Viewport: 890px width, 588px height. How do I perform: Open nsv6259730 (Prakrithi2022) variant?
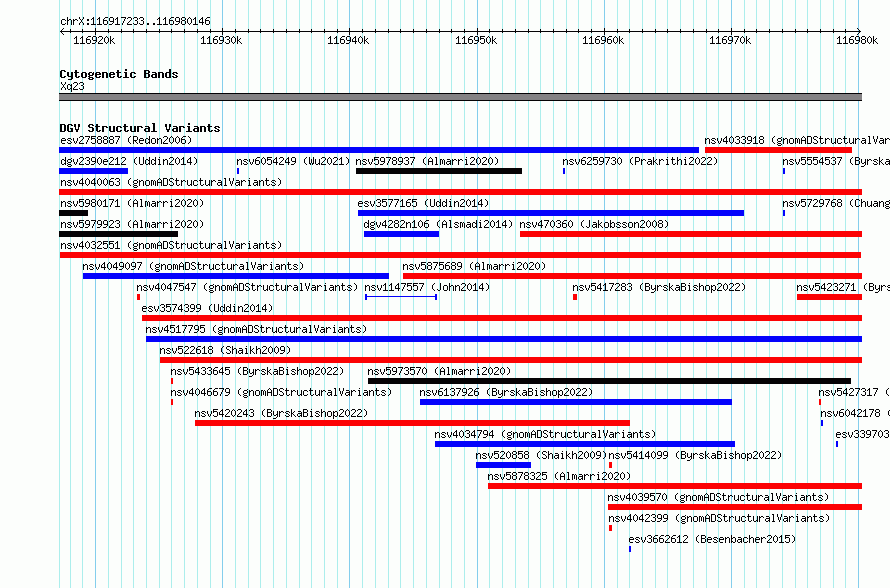click(x=640, y=161)
